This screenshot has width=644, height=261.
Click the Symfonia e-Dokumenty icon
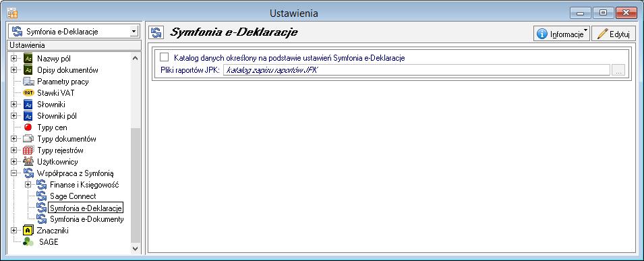[x=41, y=219]
